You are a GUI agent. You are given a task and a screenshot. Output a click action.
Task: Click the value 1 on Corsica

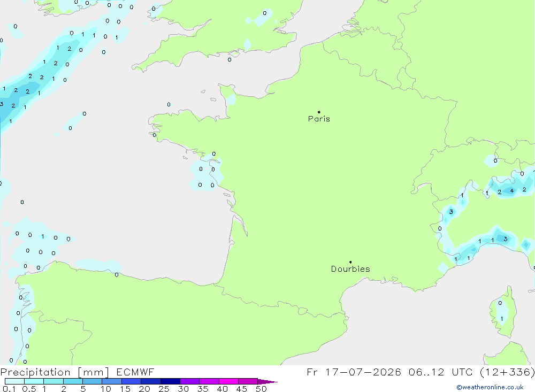point(502,319)
